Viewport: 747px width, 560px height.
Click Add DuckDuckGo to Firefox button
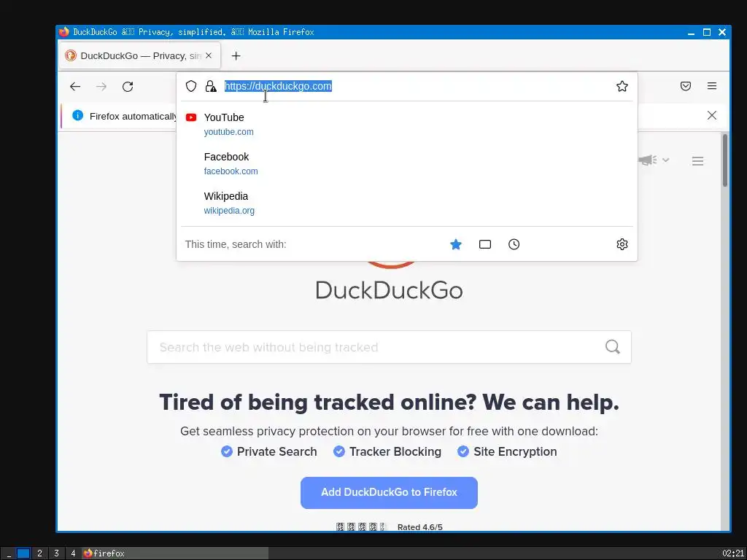[x=389, y=492]
